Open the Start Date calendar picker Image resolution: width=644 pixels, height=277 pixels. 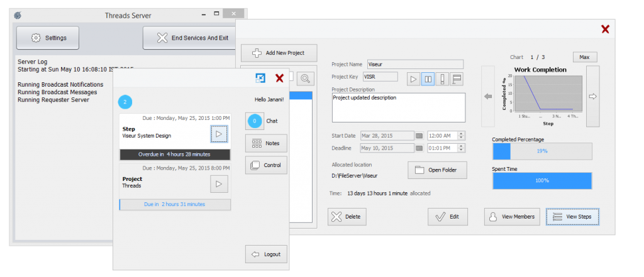(419, 136)
